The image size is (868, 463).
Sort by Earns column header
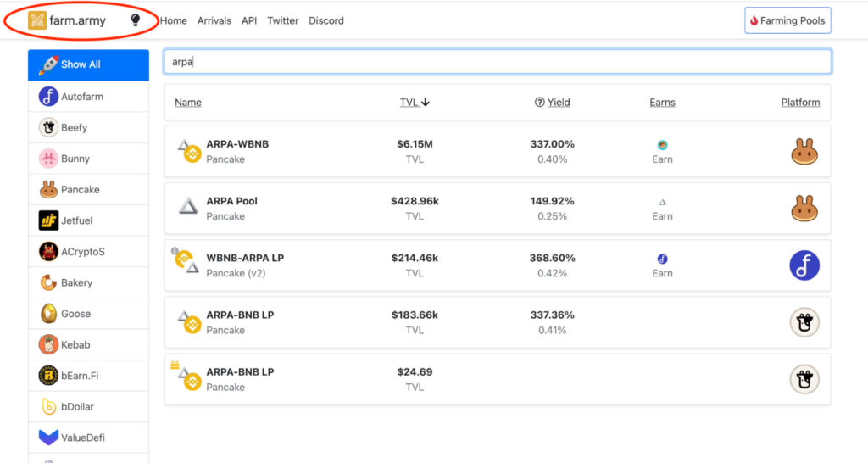(x=662, y=103)
